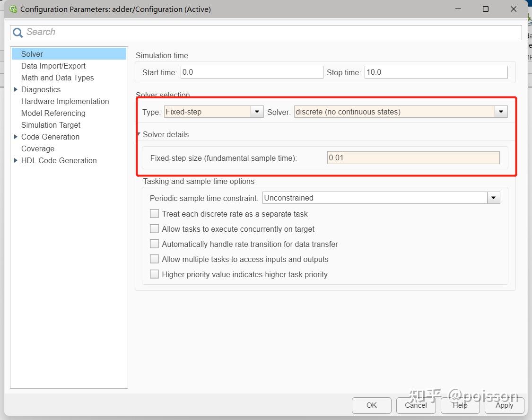Collapse the Solver details section

(139, 134)
